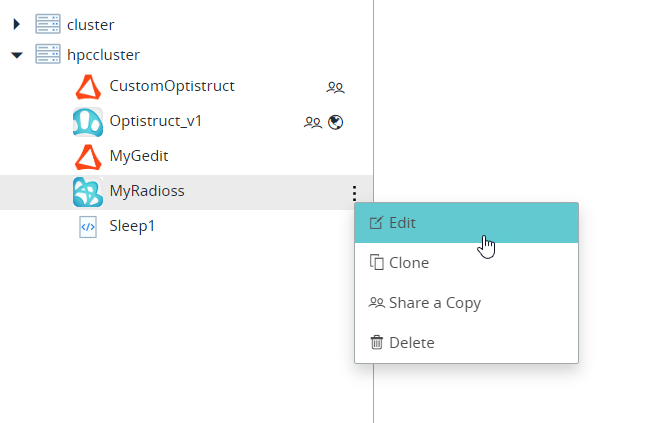
Task: Click the MyGedit orange triangle icon
Action: [x=88, y=157]
